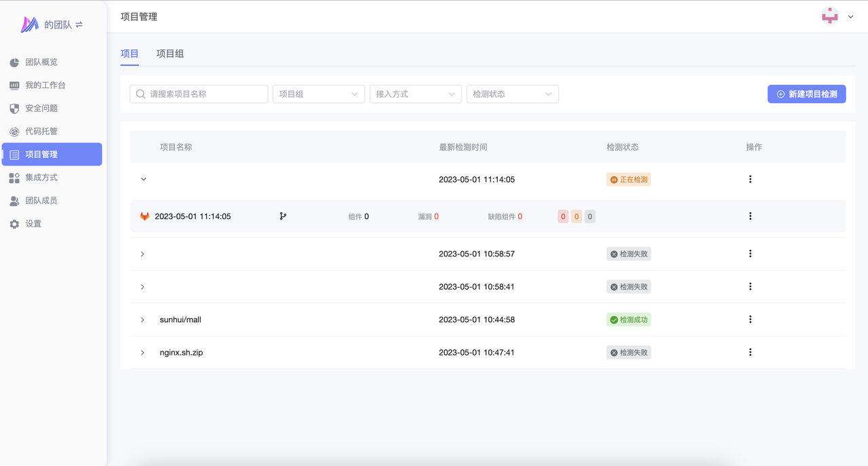Click the team switch arrows icon
This screenshot has width=868, height=466.
[79, 25]
